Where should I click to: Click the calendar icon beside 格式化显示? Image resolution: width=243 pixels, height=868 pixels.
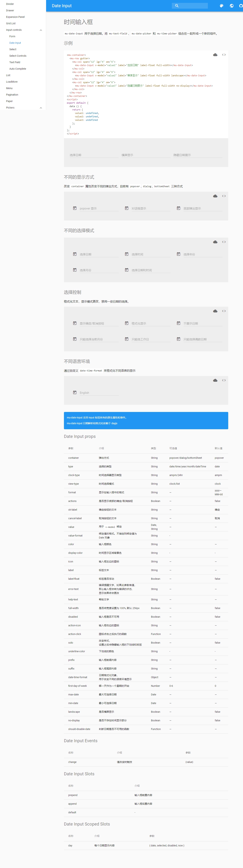tap(127, 323)
